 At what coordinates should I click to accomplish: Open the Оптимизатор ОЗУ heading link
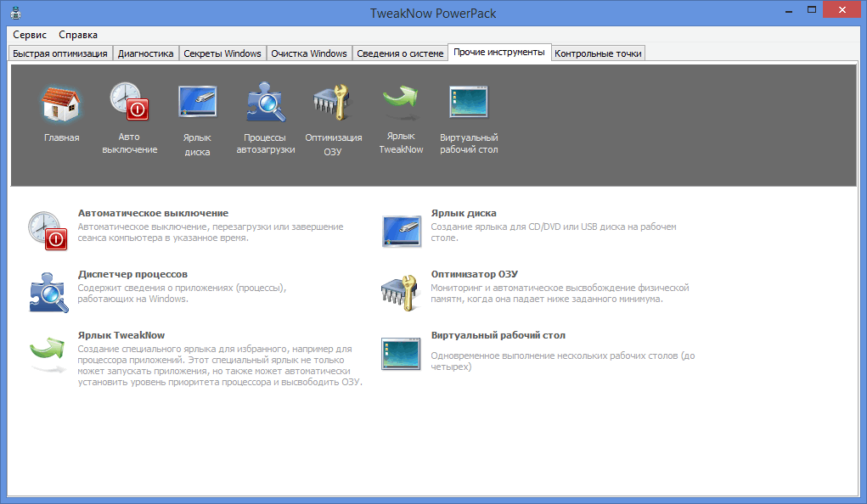[x=475, y=274]
